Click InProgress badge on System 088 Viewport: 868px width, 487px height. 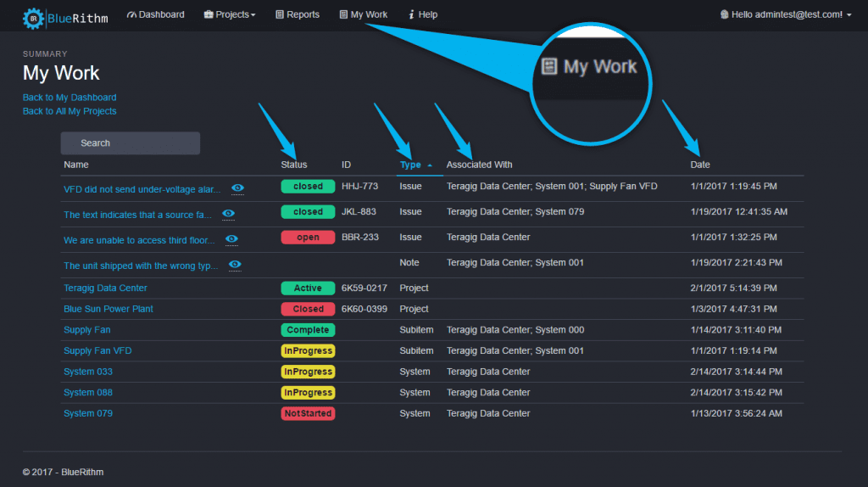coord(308,392)
